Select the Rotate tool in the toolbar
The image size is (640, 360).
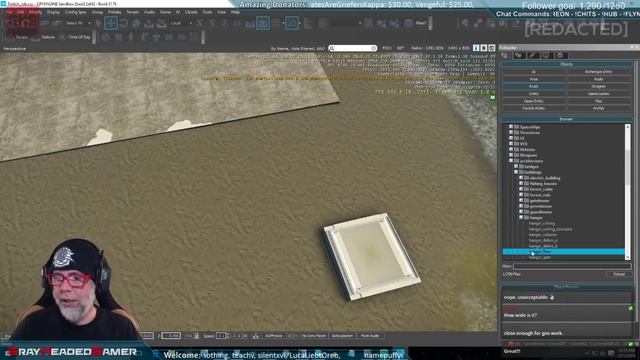[123, 23]
